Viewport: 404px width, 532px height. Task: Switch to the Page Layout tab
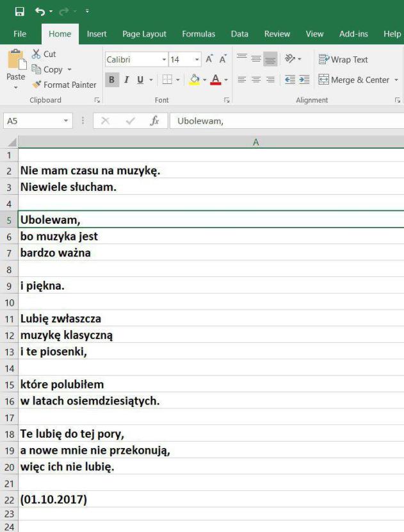point(144,34)
